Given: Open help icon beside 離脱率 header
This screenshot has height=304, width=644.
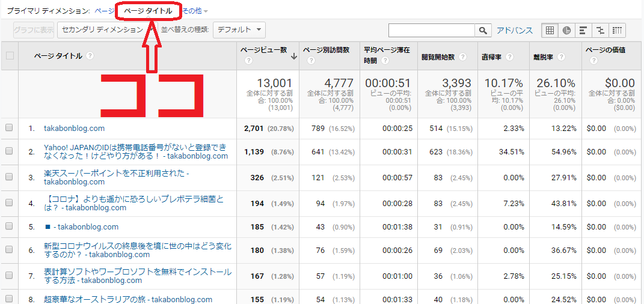Looking at the screenshot, I should [561, 57].
